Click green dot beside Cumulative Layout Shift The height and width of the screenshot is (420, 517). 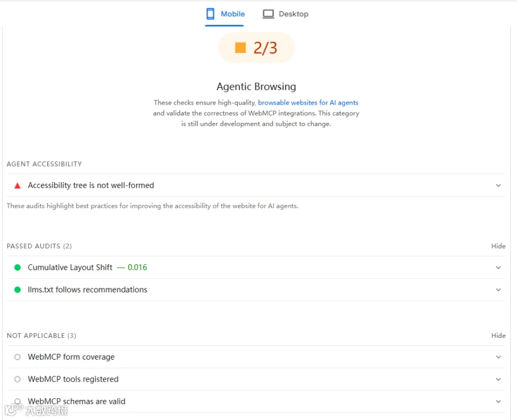coord(17,267)
